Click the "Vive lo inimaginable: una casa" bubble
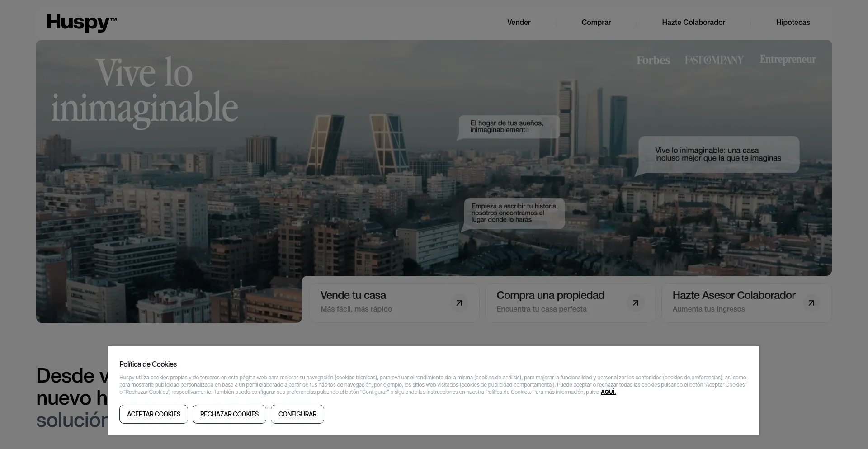This screenshot has height=449, width=868. coord(718,155)
